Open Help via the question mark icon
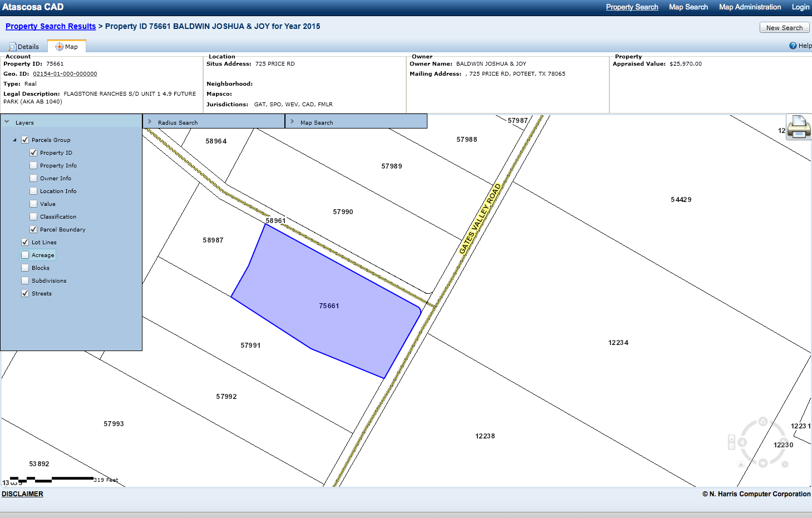 click(x=793, y=46)
